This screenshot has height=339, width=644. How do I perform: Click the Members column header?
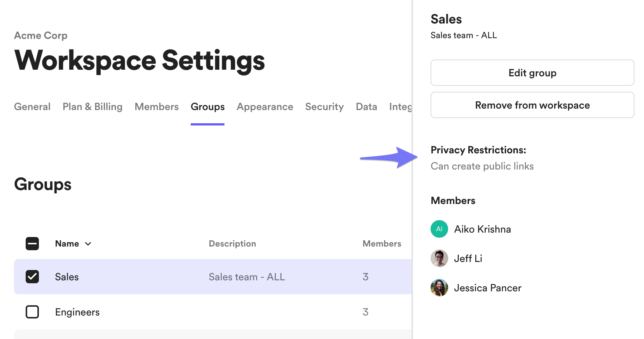pos(382,244)
